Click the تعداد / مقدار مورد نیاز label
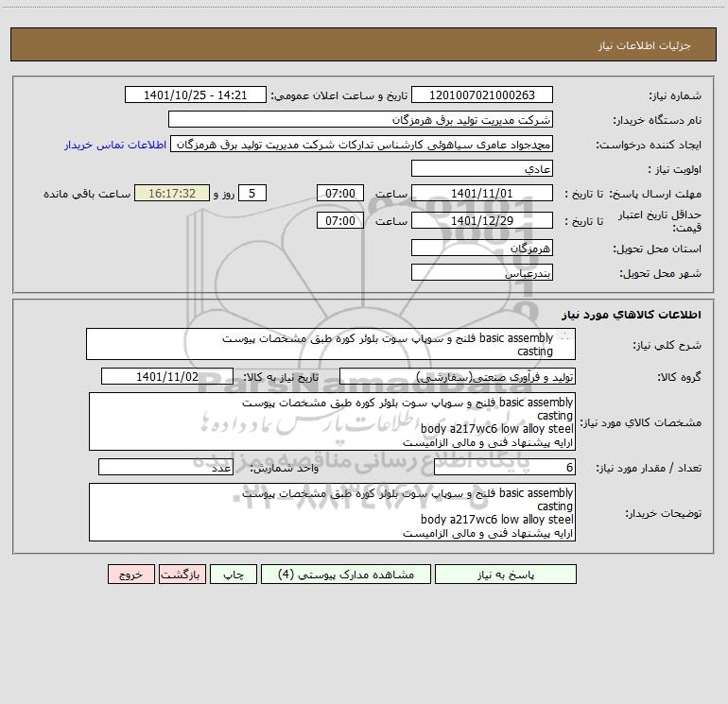The height and width of the screenshot is (704, 728). [649, 468]
